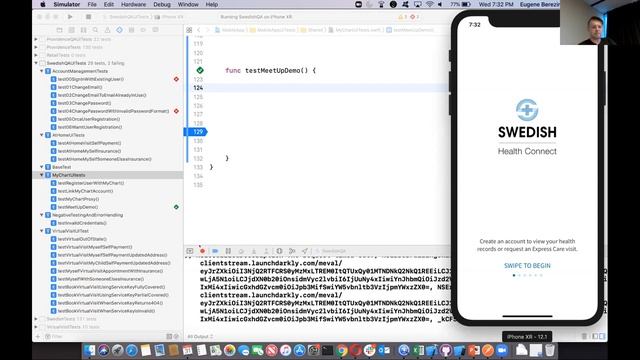Viewport: 640px width, 360px height.
Task: Select testLinkMyChartAccount() test
Action: point(85,191)
